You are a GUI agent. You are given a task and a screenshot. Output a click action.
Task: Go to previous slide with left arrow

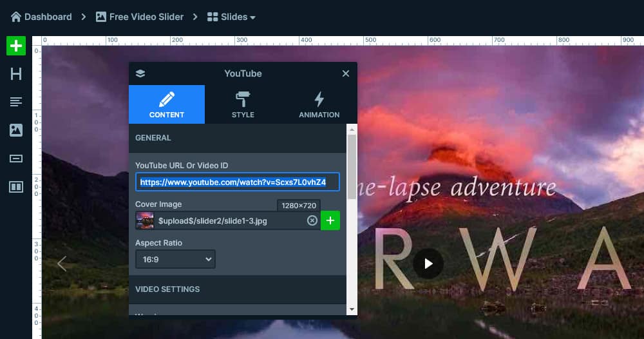[x=62, y=264]
